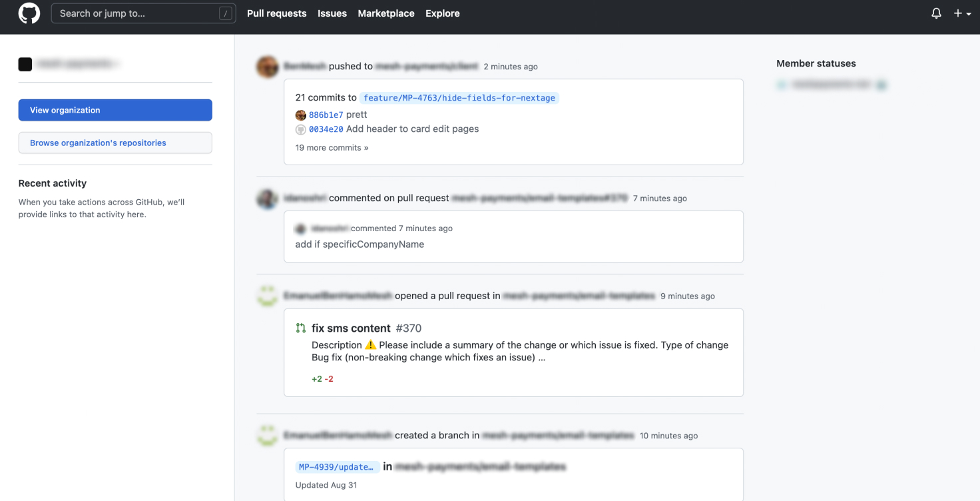The width and height of the screenshot is (980, 501).
Task: Open the organization account switcher dropdown
Action: coord(70,64)
